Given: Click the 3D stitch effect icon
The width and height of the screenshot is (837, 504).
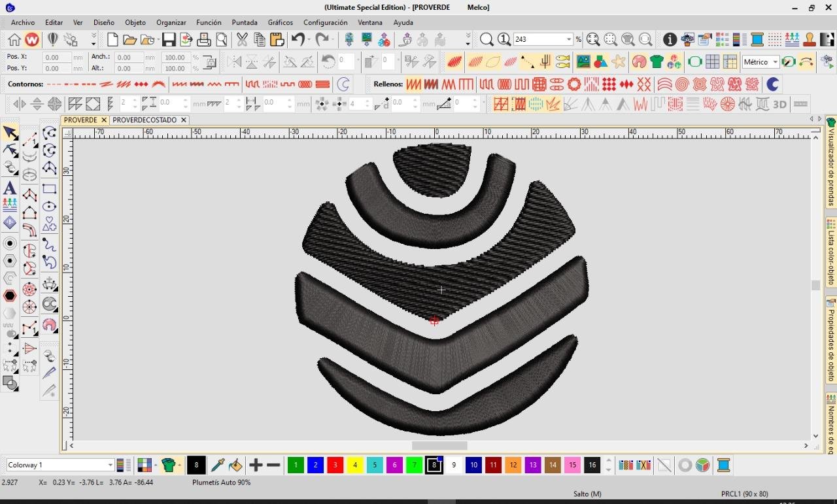Looking at the screenshot, I should click(779, 104).
